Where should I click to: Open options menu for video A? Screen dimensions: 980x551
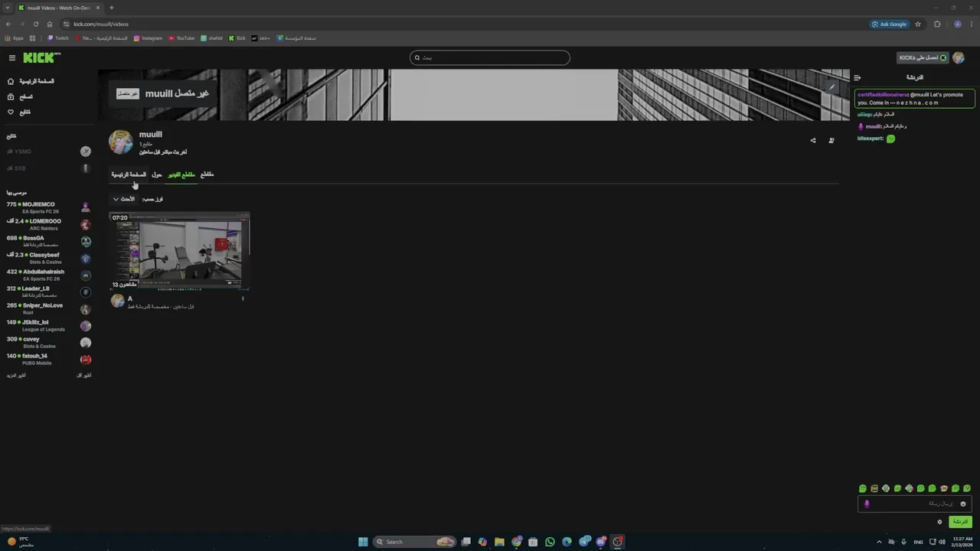point(243,298)
